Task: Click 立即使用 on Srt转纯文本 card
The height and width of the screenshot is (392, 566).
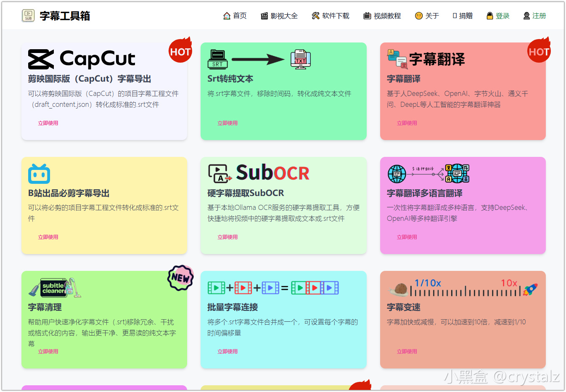Action: click(x=227, y=123)
